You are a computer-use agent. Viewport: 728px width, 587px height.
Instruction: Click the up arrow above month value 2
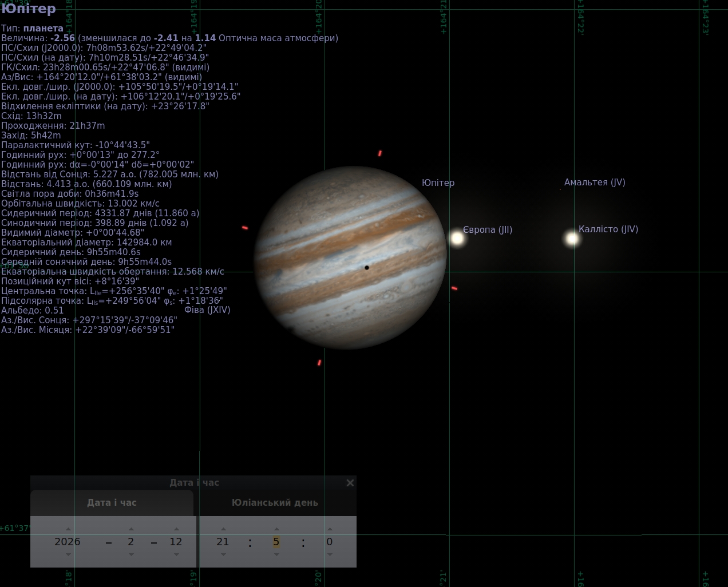[x=131, y=529]
